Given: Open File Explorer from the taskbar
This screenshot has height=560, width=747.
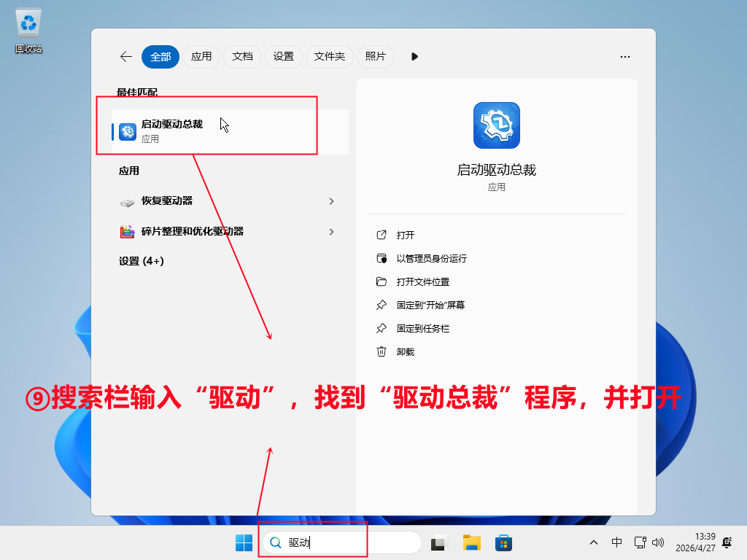Looking at the screenshot, I should [x=471, y=542].
